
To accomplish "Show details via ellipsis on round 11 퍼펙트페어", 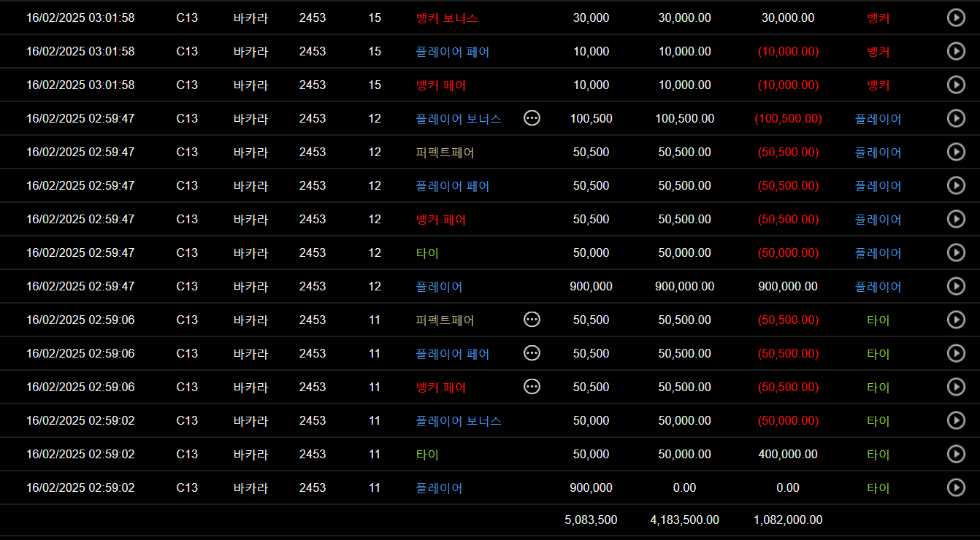I will tap(532, 320).
